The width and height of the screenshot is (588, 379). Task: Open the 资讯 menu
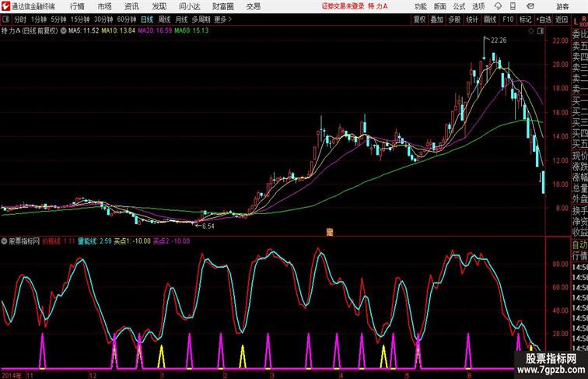click(131, 6)
